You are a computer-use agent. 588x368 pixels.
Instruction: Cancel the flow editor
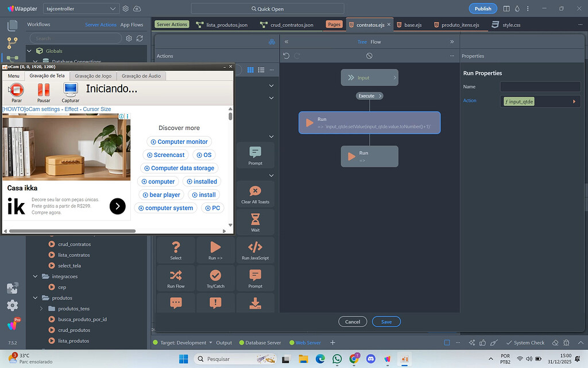pyautogui.click(x=353, y=322)
